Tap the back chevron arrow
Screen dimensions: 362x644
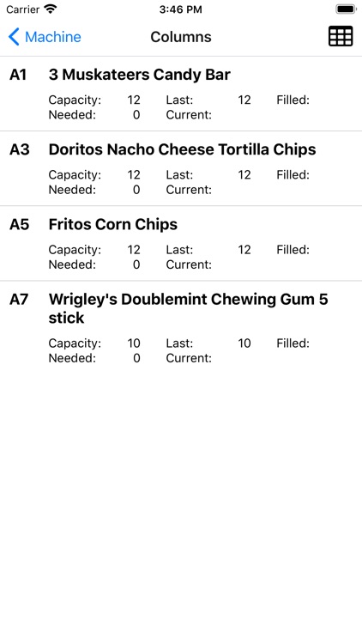(x=14, y=37)
